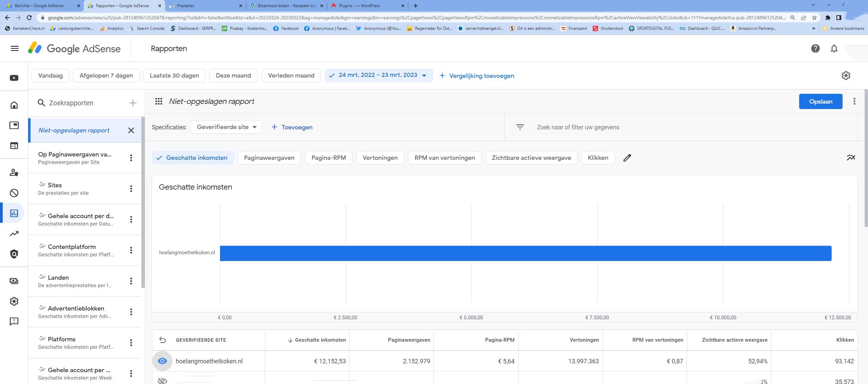Open notifications bell icon
This screenshot has width=868, height=384.
pyautogui.click(x=834, y=48)
